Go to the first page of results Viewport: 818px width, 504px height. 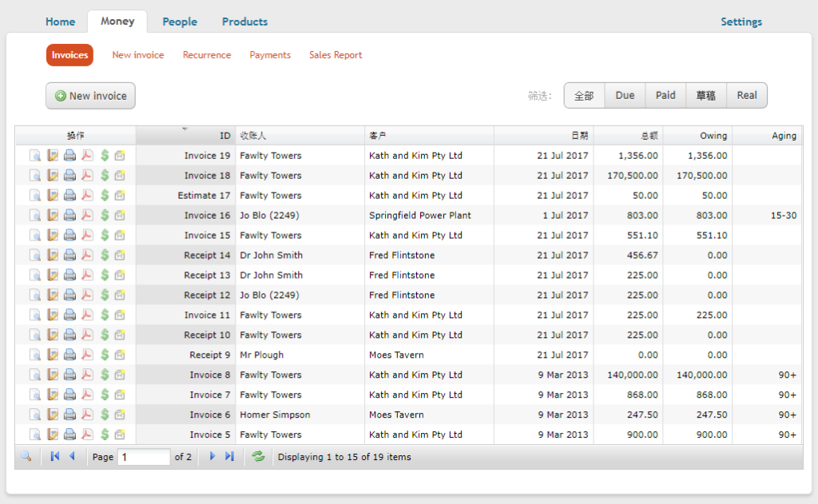[x=55, y=456]
